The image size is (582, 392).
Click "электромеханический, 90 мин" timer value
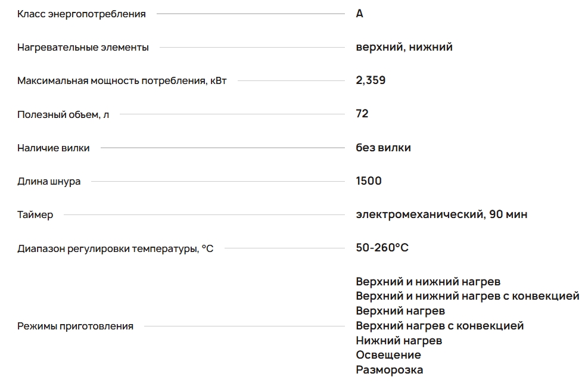[x=441, y=214]
